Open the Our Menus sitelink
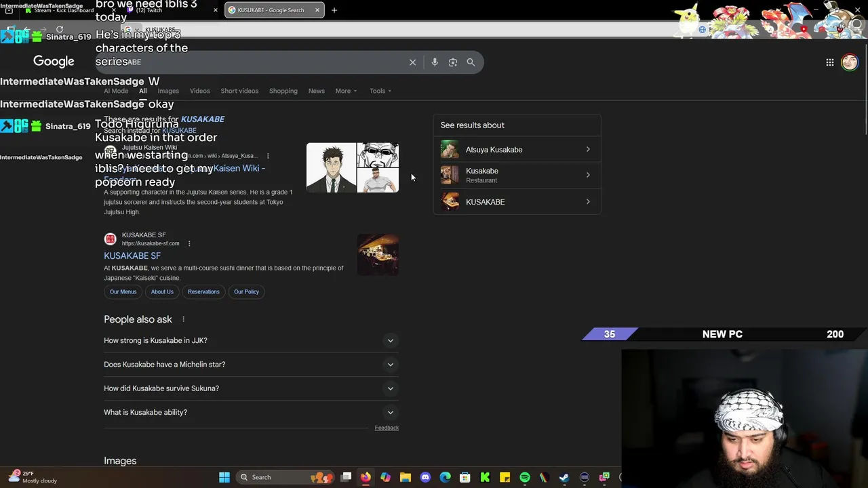This screenshot has height=488, width=868. point(123,291)
